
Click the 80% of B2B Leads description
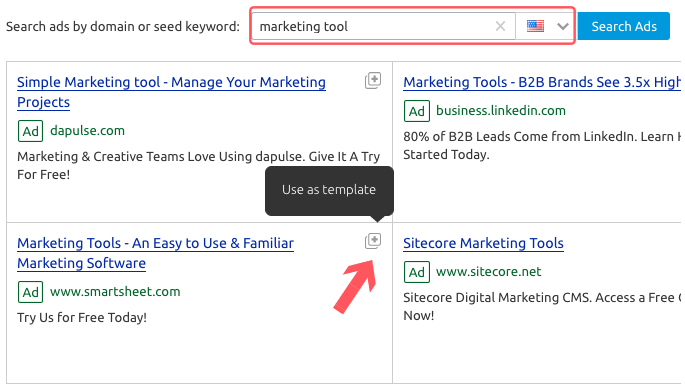coord(542,145)
